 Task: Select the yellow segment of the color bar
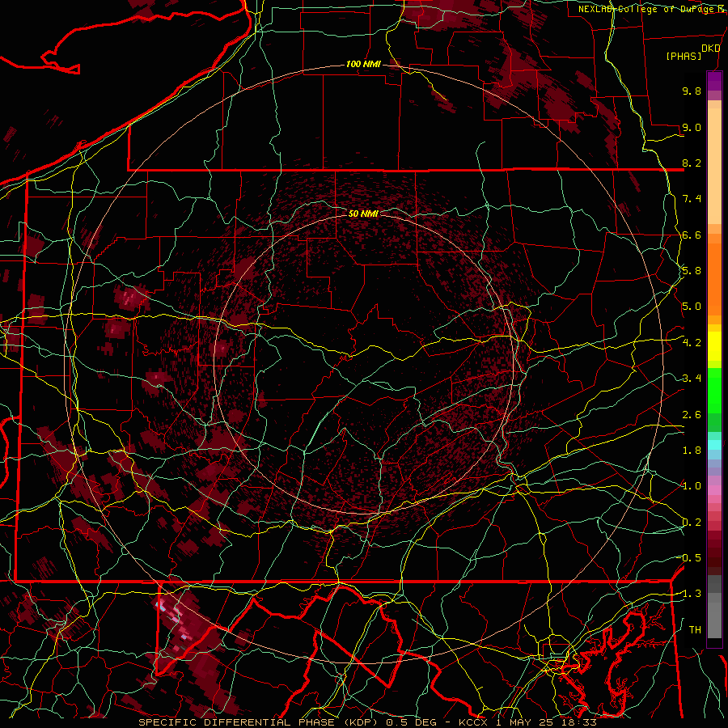click(x=714, y=346)
